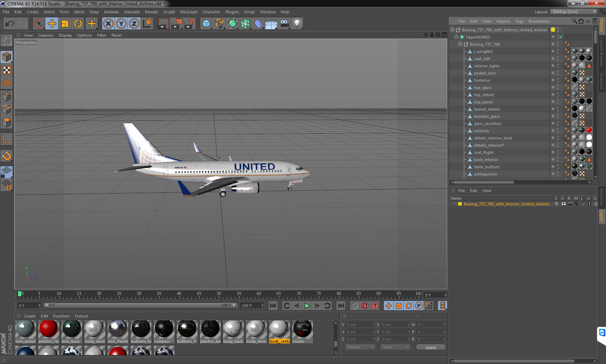Collapse the top-level Boeing_737_700_with_Interior_United_Airlines node
Image resolution: width=606 pixels, height=364 pixels.
click(452, 30)
